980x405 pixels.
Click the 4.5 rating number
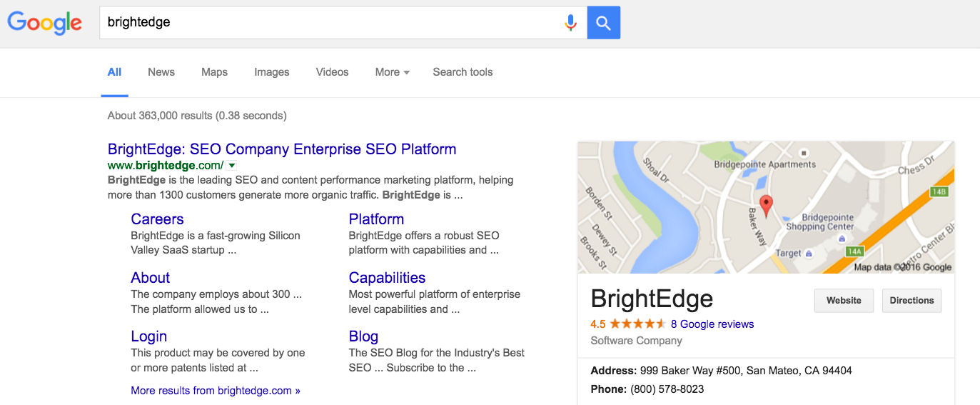(598, 324)
